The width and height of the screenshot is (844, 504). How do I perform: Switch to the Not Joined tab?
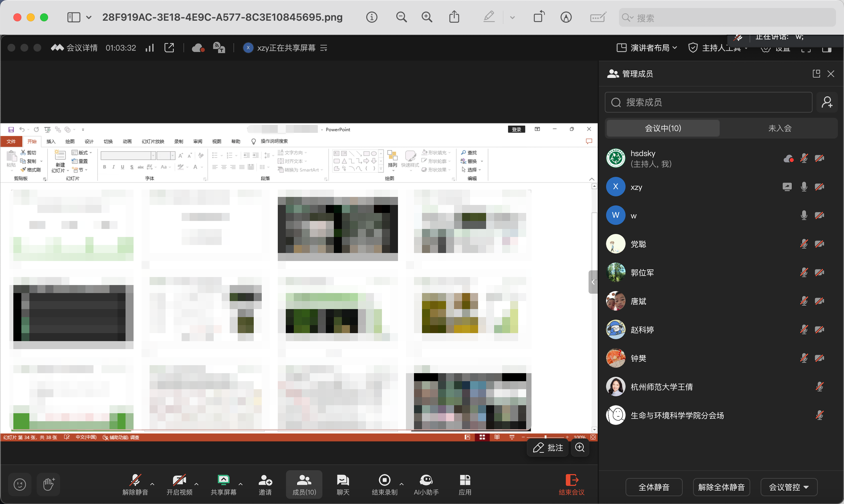pyautogui.click(x=780, y=129)
